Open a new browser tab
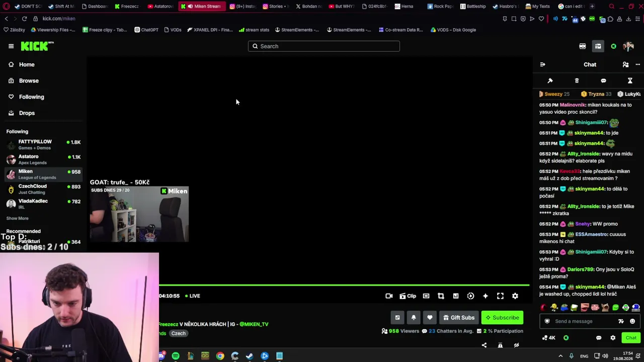This screenshot has width=644, height=362. click(x=592, y=7)
